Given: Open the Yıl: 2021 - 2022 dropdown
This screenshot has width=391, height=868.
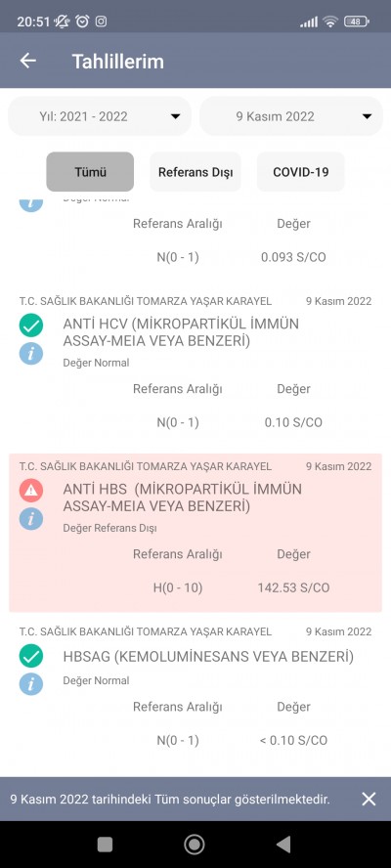Looking at the screenshot, I should pyautogui.click(x=100, y=116).
